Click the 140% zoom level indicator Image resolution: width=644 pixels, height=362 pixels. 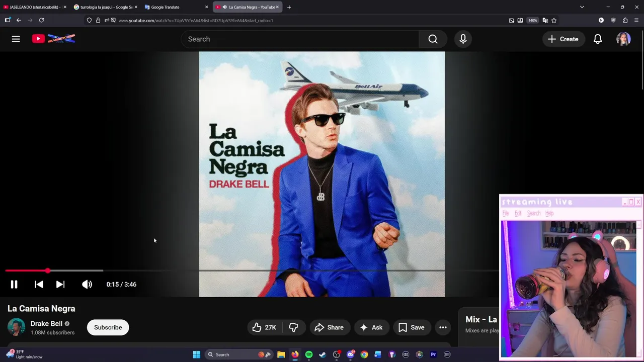(533, 20)
